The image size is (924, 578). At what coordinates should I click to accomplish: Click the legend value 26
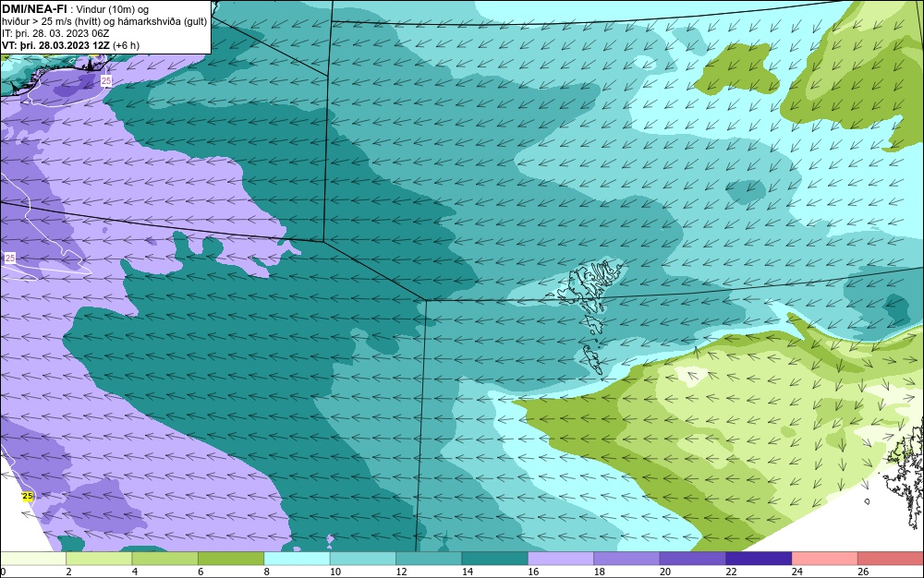pyautogui.click(x=863, y=572)
